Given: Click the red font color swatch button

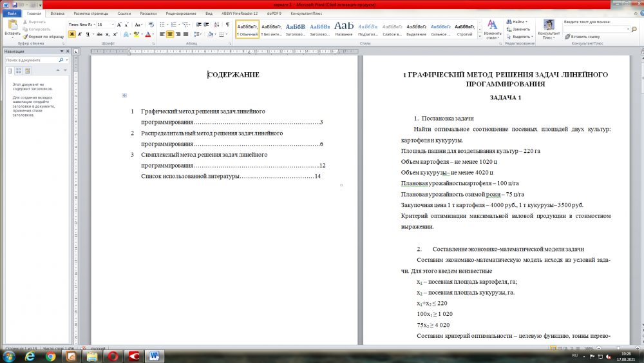Looking at the screenshot, I should click(148, 34).
